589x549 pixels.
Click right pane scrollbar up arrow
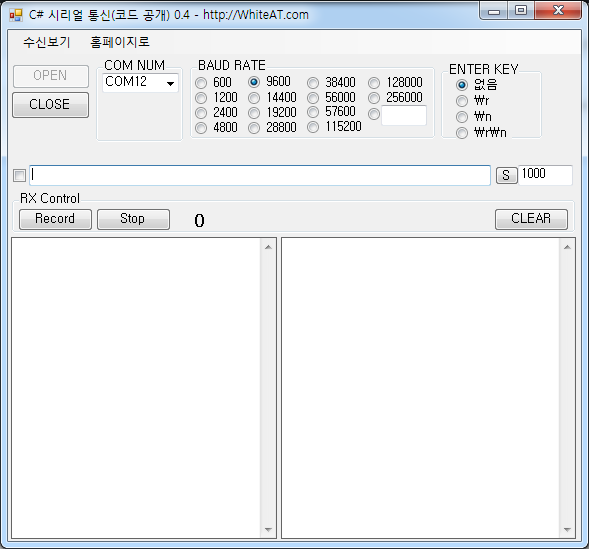567,247
